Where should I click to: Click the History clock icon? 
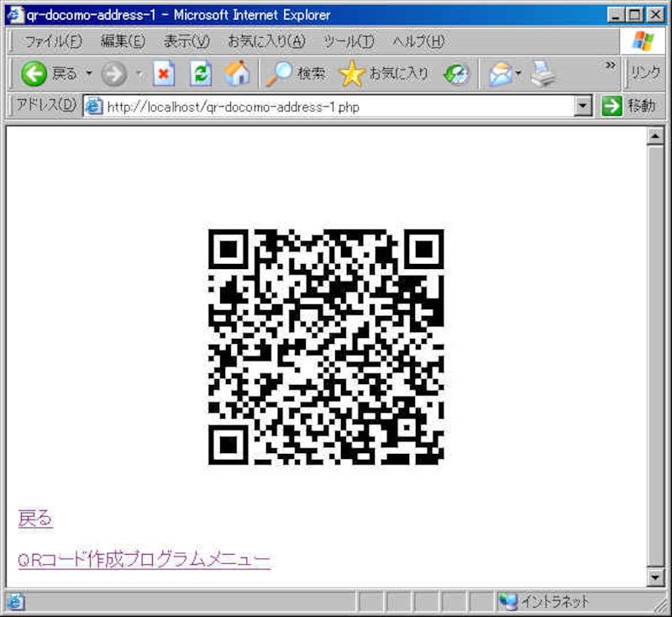tap(456, 74)
